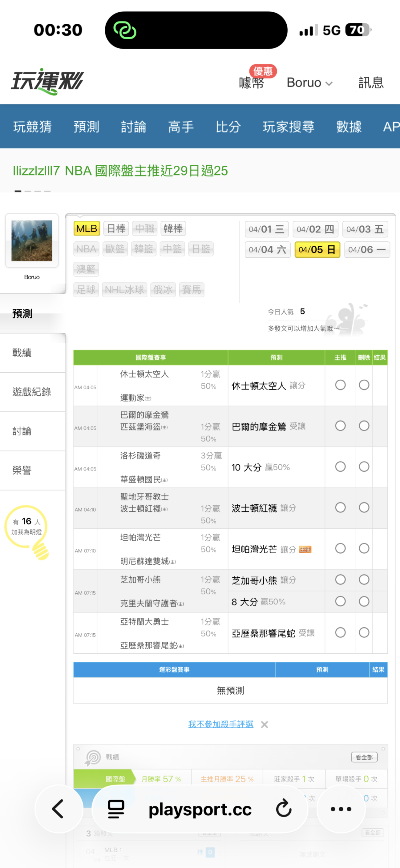The image size is (400, 868).
Task: Open the browser more options menu
Action: (x=341, y=809)
